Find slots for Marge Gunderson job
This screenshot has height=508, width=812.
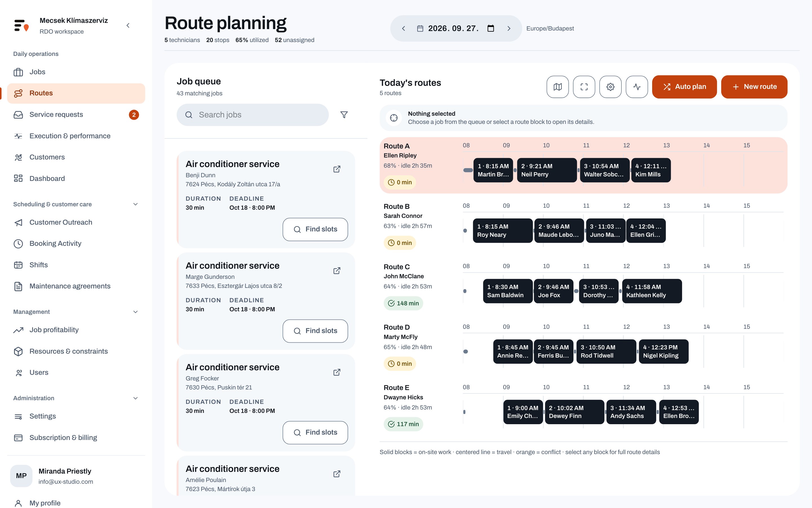pyautogui.click(x=315, y=331)
